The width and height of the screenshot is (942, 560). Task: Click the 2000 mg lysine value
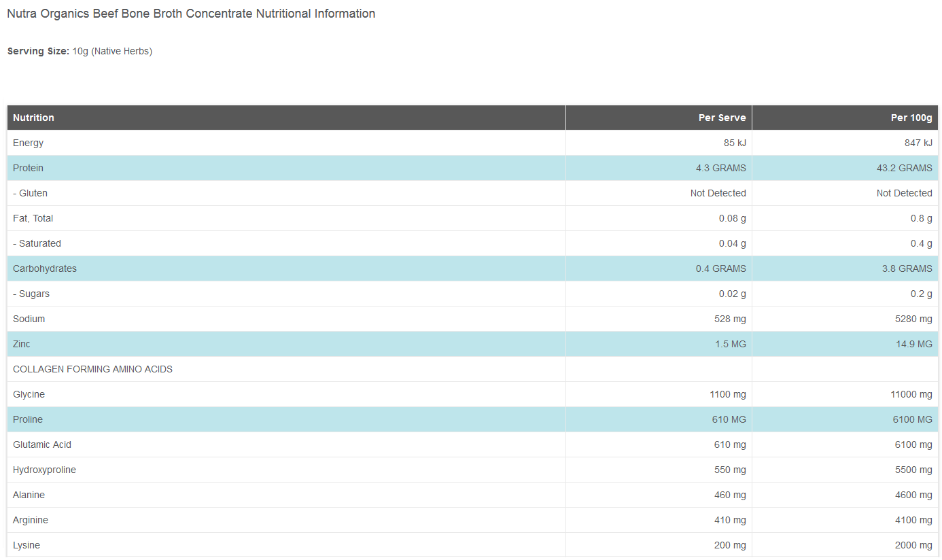click(914, 545)
